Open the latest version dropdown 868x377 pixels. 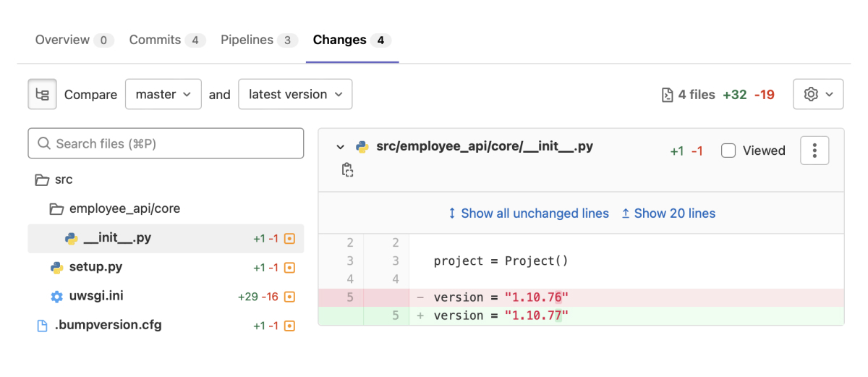[x=295, y=95]
